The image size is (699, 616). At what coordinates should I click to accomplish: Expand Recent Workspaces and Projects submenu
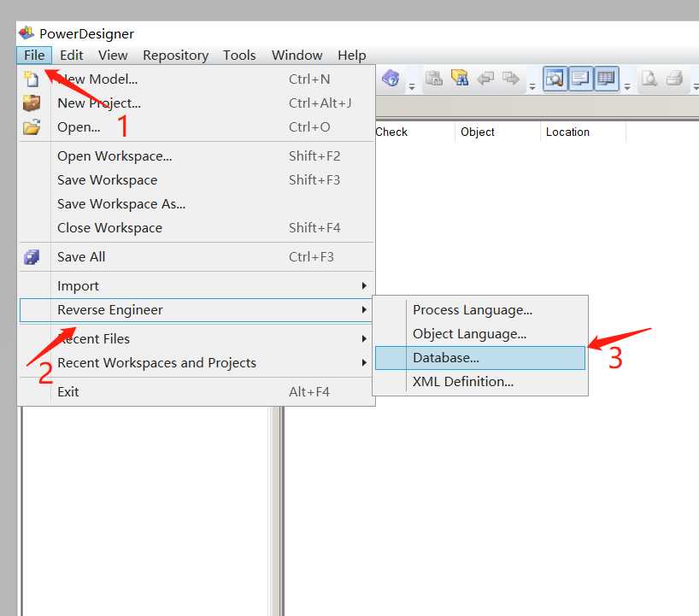[197, 363]
